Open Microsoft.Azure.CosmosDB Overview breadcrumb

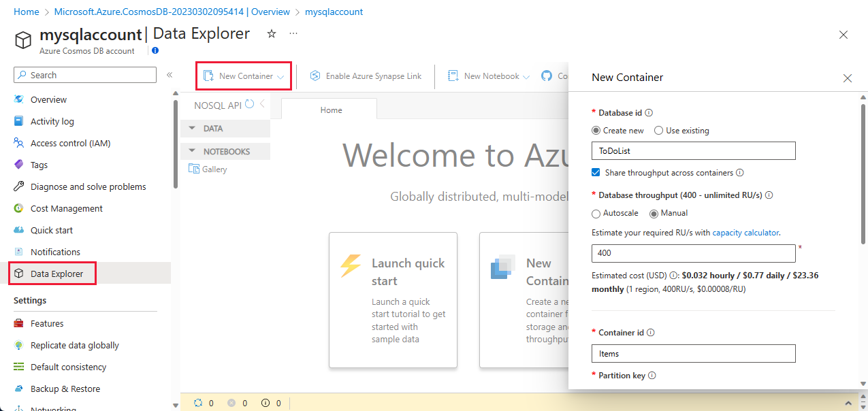172,12
